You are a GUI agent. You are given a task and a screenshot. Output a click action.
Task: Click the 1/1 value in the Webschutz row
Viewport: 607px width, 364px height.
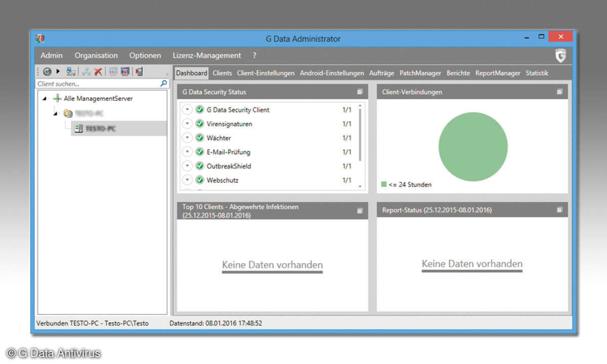coord(347,180)
